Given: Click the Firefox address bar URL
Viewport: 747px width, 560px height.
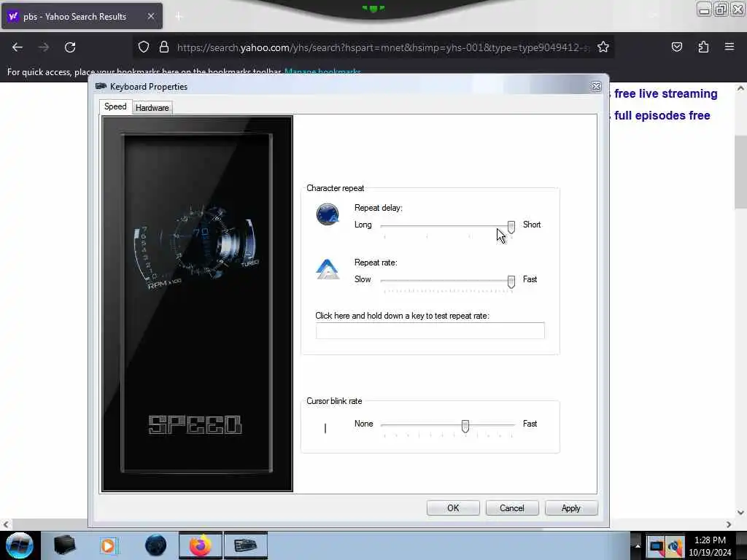Looking at the screenshot, I should [382, 47].
